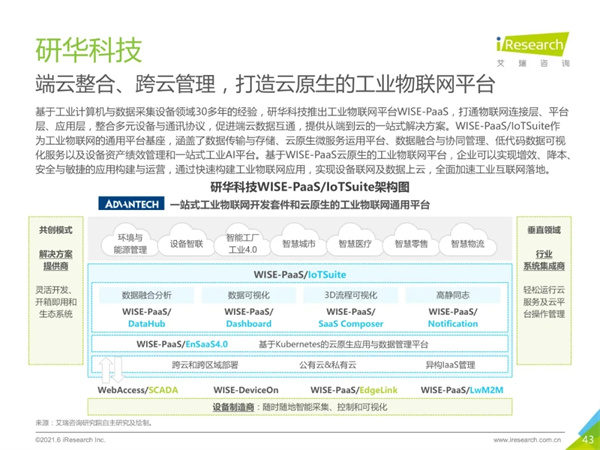Image resolution: width=600 pixels, height=450 pixels.
Task: Click WISE-PaaS/SaaS Composer text
Action: [x=351, y=318]
